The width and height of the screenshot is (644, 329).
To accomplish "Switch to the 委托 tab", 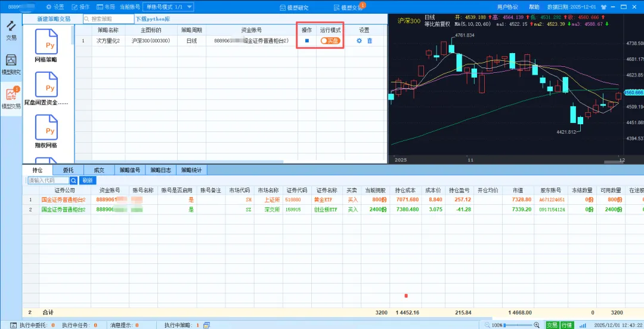I will pos(68,170).
